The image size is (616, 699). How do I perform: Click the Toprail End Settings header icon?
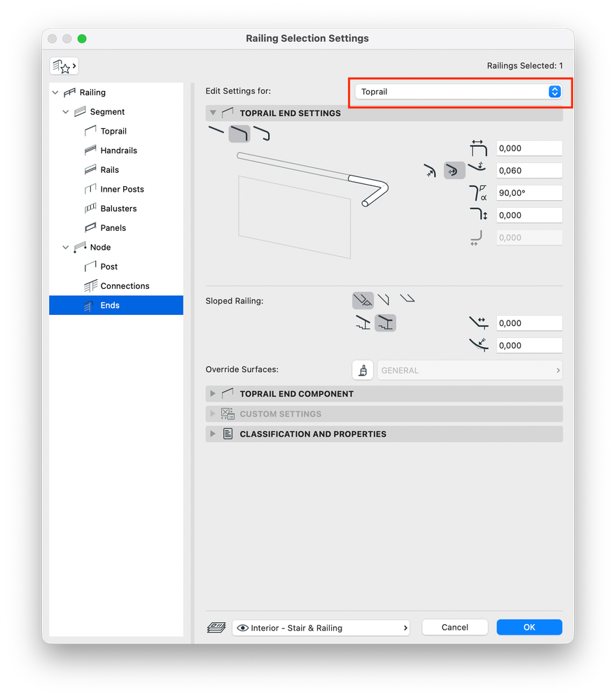pos(227,113)
